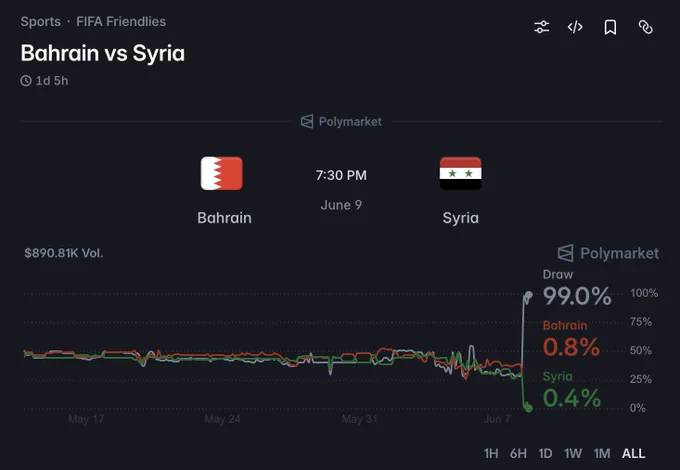The image size is (680, 470).
Task: Select the 1W chart range
Action: [573, 454]
